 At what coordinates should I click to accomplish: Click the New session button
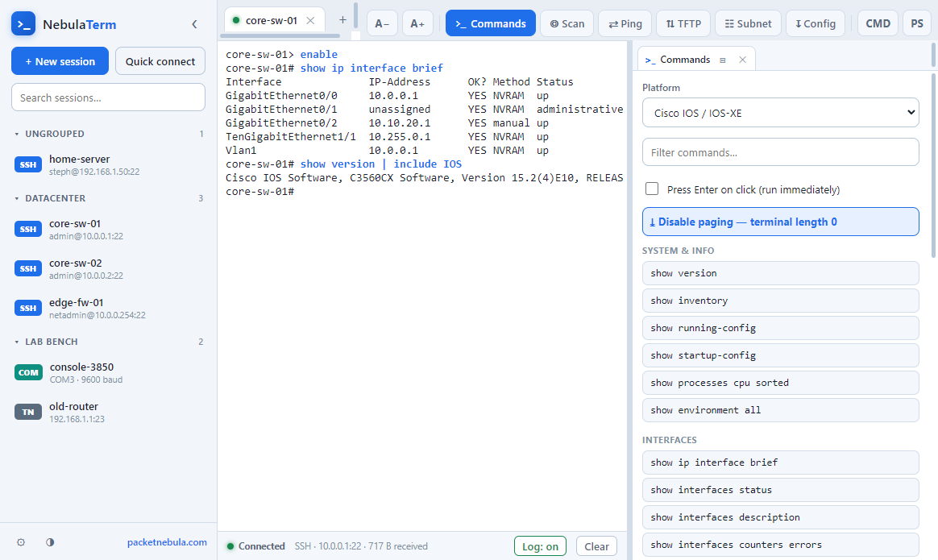click(60, 61)
